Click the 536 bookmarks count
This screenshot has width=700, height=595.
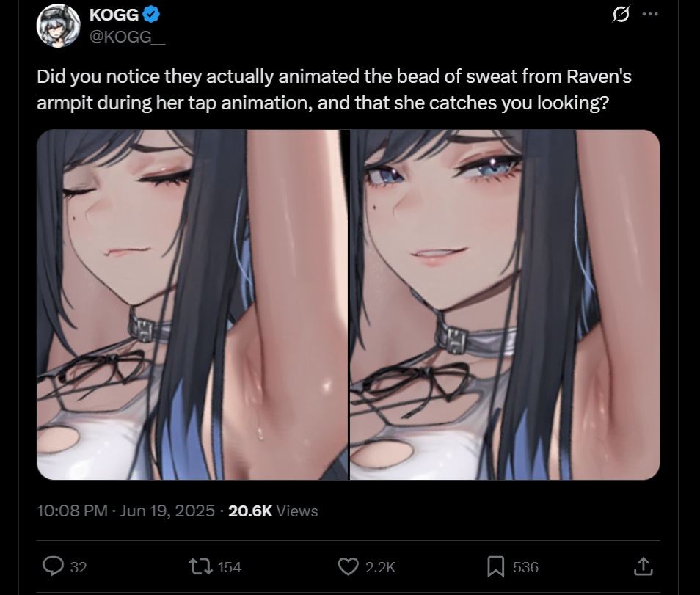[x=525, y=567]
